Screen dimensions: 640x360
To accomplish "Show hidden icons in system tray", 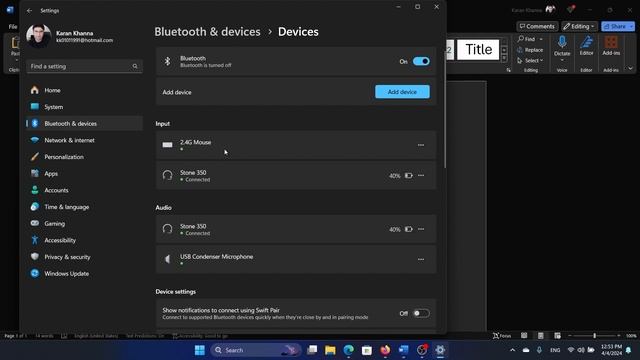I will pyautogui.click(x=513, y=350).
